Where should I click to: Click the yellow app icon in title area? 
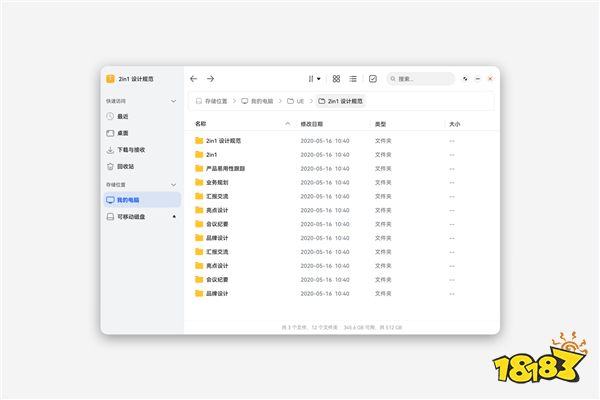click(x=110, y=79)
